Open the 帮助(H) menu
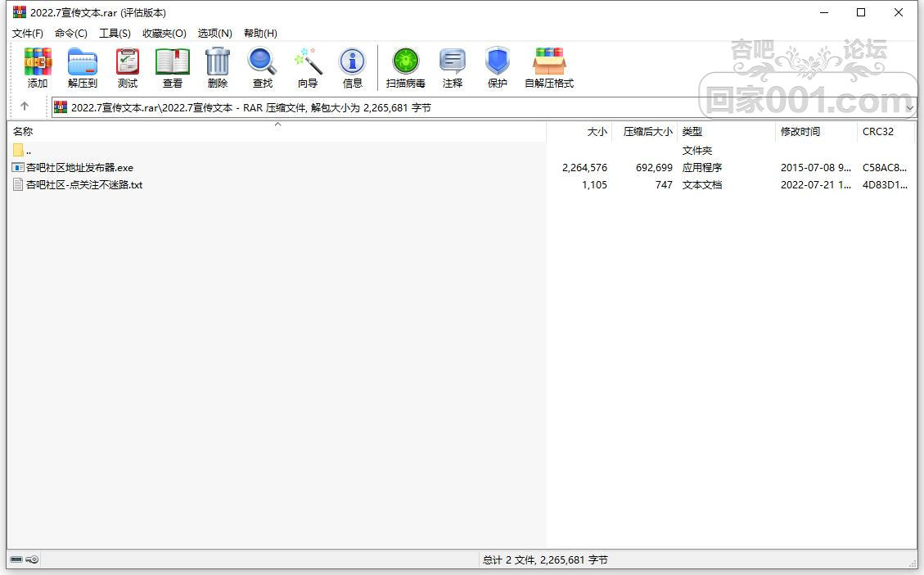The image size is (924, 575). click(260, 33)
